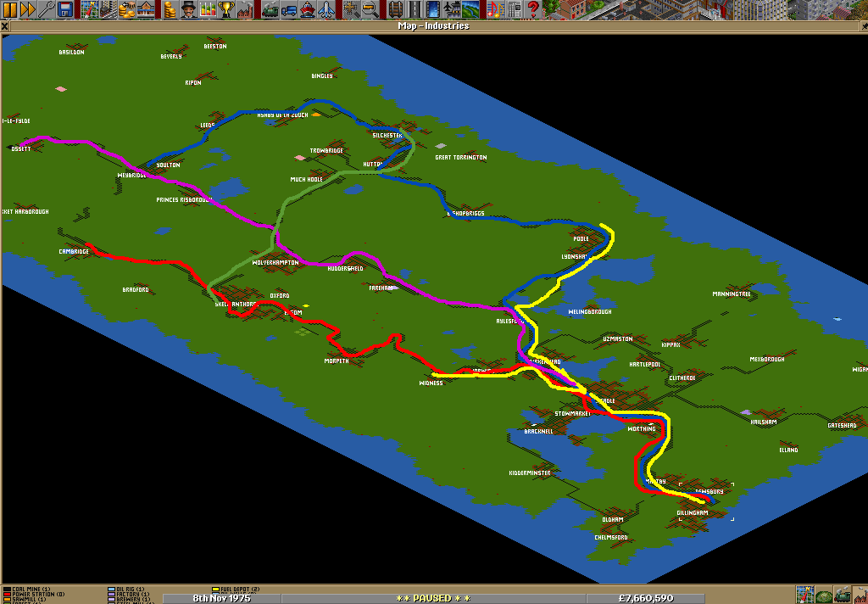Click the Wellingborough town label
Image resolution: width=868 pixels, height=604 pixels.
coord(590,312)
